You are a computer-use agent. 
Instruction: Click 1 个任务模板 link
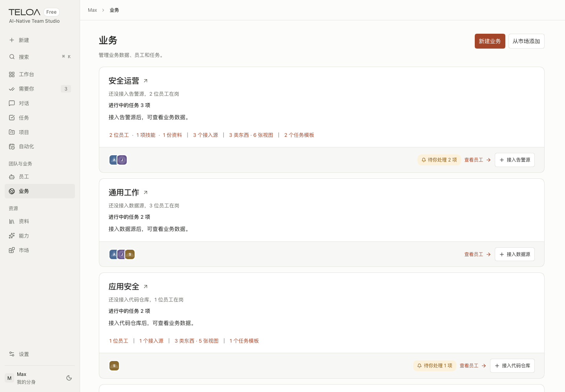(244, 341)
